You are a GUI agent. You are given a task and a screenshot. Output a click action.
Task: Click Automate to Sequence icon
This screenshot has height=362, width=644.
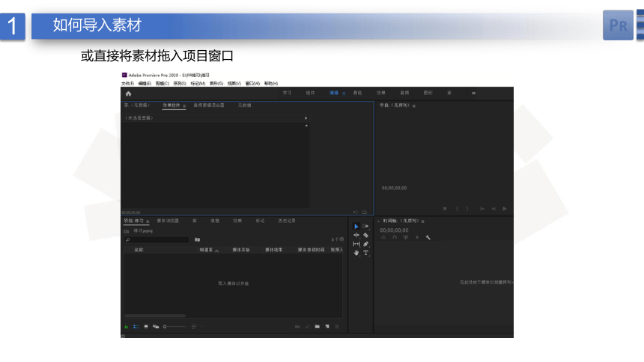coord(297,327)
